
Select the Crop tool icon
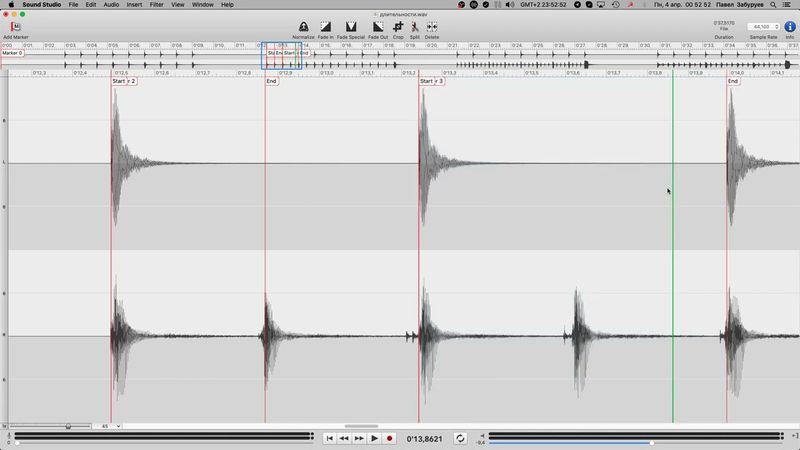(x=398, y=27)
